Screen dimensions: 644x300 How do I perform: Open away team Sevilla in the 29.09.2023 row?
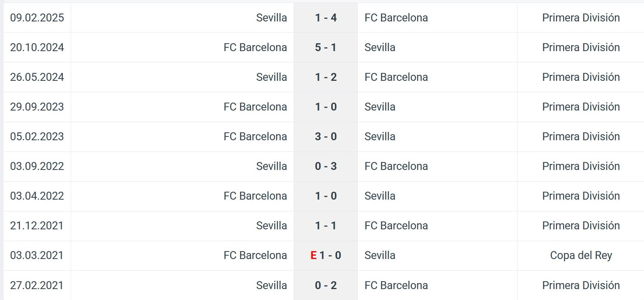[380, 107]
